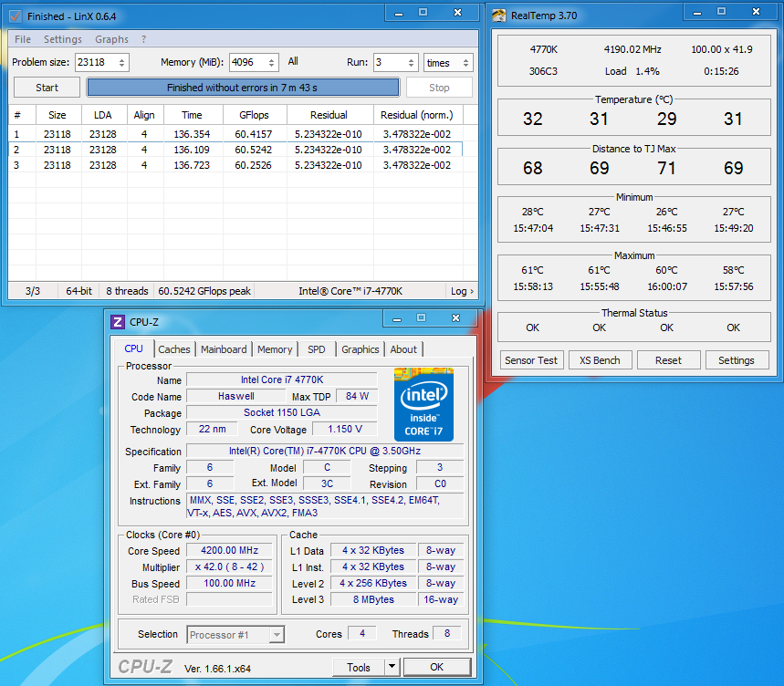Click the Memory (MiB) input field

[x=248, y=62]
